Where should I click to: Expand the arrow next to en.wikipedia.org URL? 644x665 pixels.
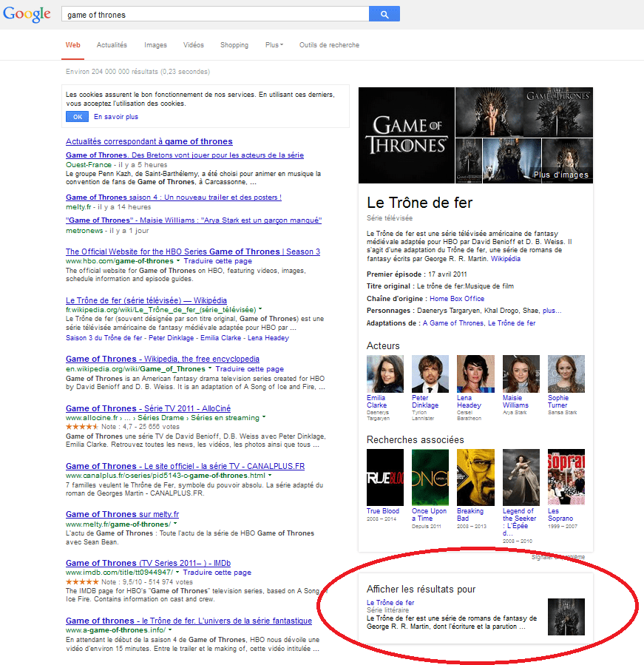click(x=209, y=368)
